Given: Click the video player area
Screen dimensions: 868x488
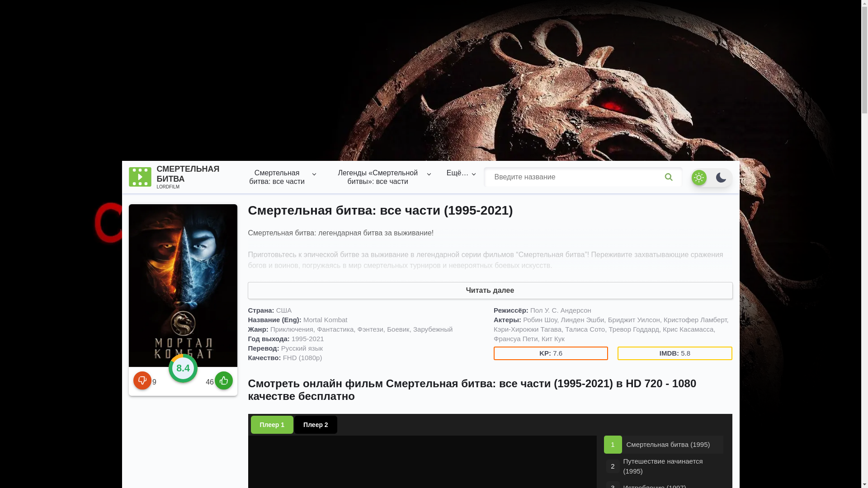Looking at the screenshot, I should tap(422, 462).
